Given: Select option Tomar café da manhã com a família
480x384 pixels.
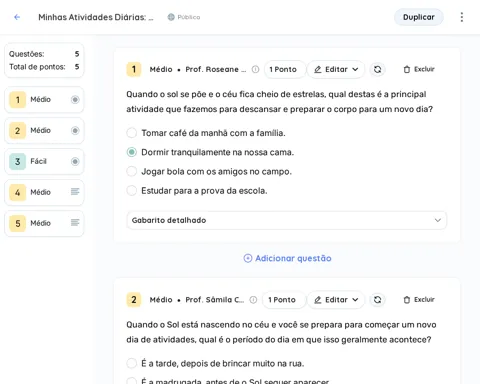Looking at the screenshot, I should click(x=132, y=133).
